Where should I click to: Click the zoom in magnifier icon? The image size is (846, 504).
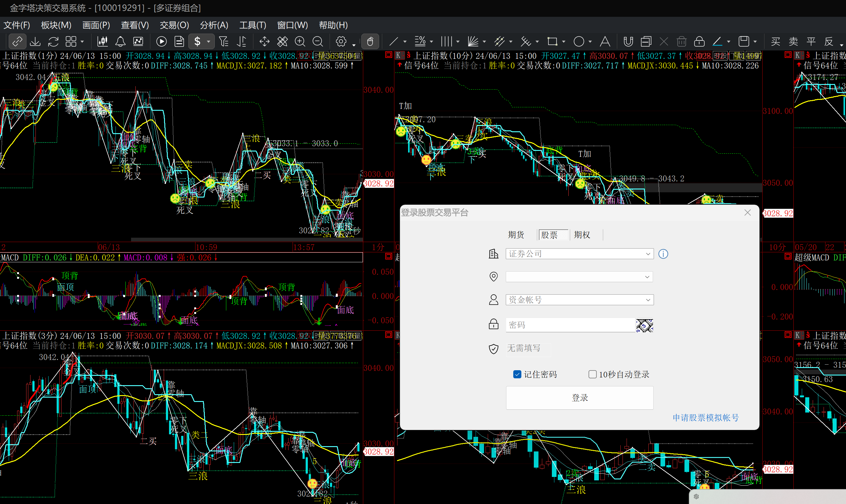(300, 41)
